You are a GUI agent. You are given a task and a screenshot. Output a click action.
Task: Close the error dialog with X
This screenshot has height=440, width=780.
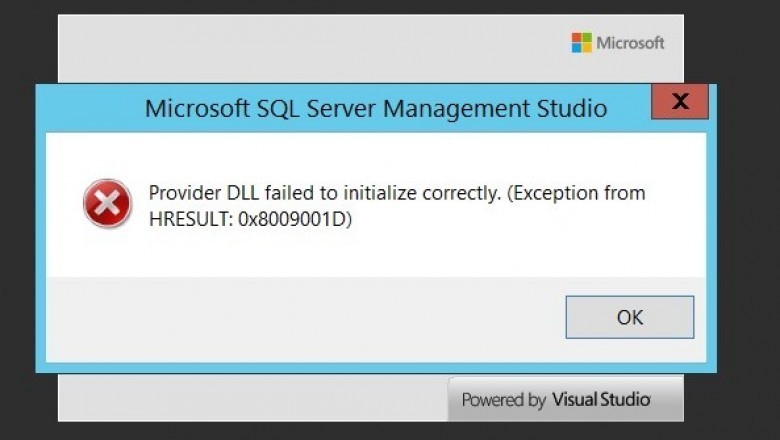tap(680, 101)
